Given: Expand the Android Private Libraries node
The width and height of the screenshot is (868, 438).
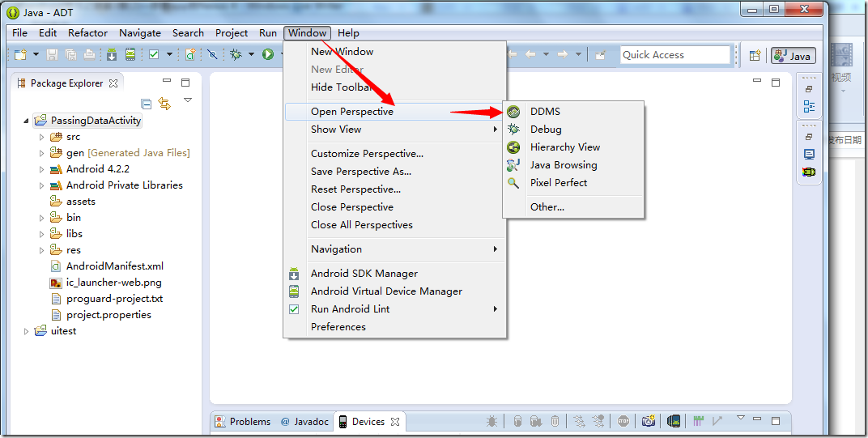Looking at the screenshot, I should click(41, 185).
